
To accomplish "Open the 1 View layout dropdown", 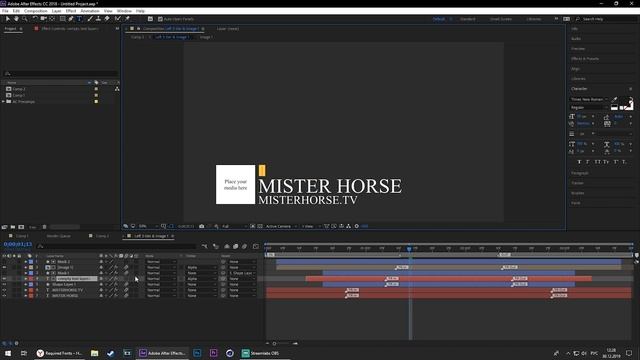I will 311,226.
